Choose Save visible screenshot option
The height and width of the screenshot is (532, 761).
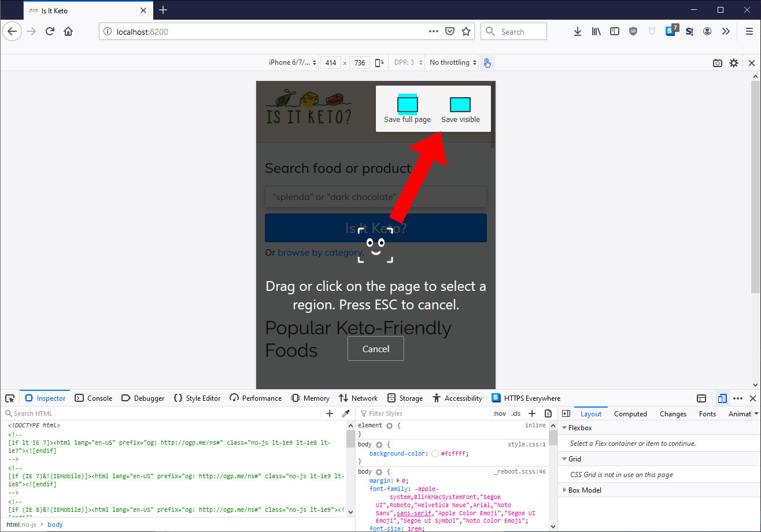tap(460, 109)
